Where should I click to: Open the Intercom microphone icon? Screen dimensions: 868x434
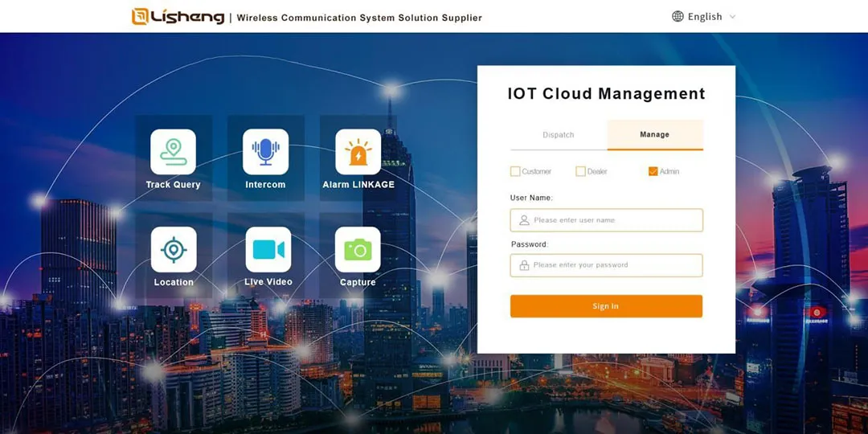[265, 152]
